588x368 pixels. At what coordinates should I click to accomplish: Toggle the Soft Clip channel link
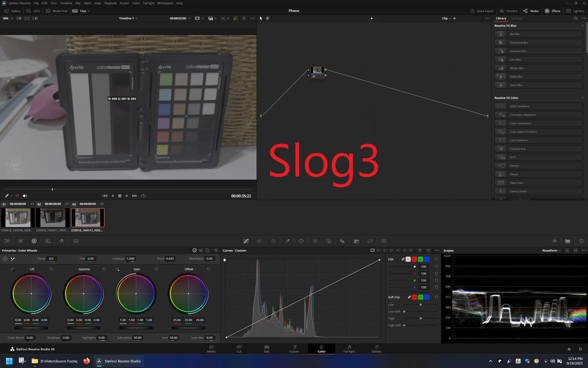point(409,297)
